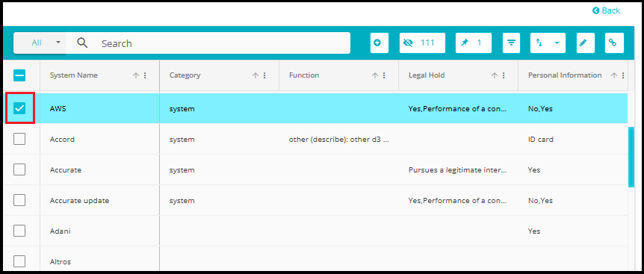Go Back using the top link
Viewport: 644px width, 274px height.
point(606,10)
